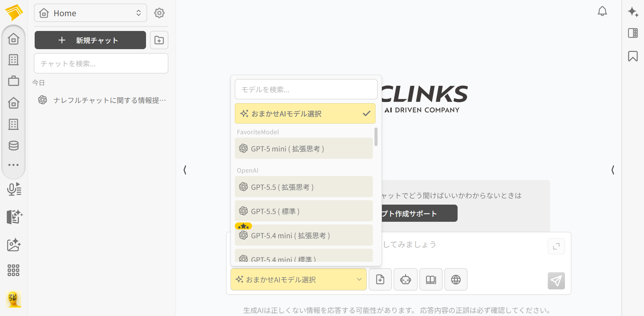This screenshot has height=316, width=644.
Task: Open bookmarks icon in right rail
Action: click(633, 56)
